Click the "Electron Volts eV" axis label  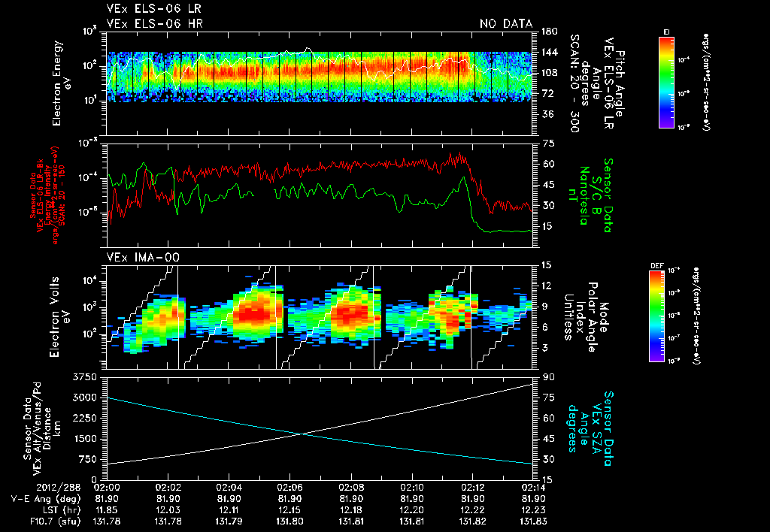pos(59,316)
